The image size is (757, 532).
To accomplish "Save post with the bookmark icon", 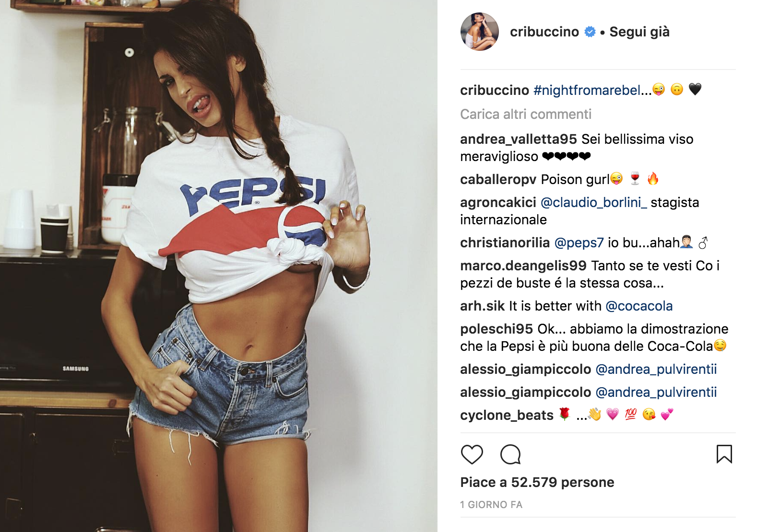I will coord(724,454).
